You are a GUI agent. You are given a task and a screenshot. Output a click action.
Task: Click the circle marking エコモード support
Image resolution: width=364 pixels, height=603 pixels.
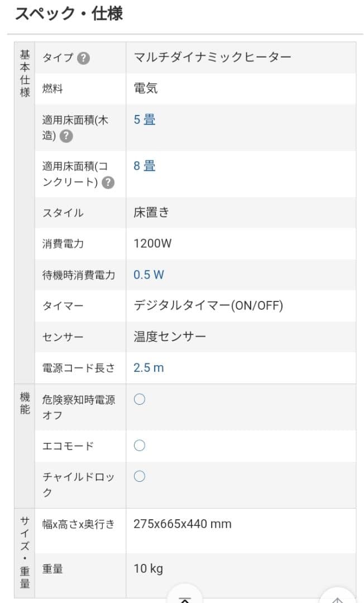click(x=138, y=446)
